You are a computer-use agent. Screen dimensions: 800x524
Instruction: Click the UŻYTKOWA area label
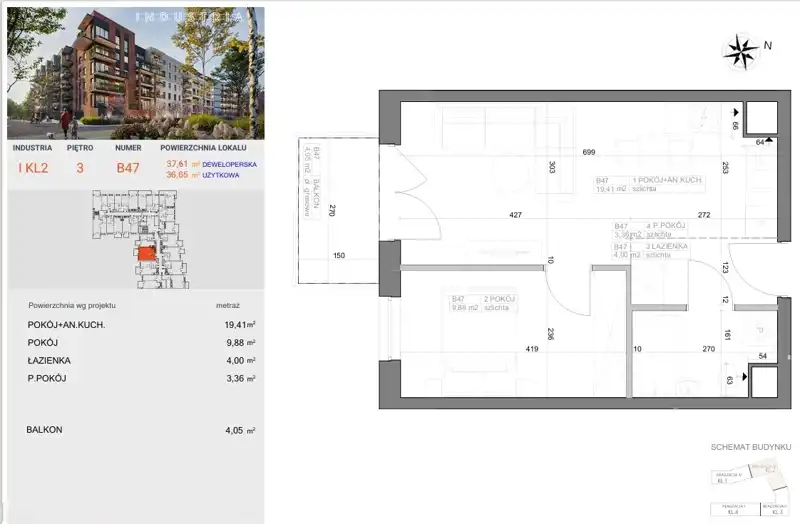coord(228,174)
